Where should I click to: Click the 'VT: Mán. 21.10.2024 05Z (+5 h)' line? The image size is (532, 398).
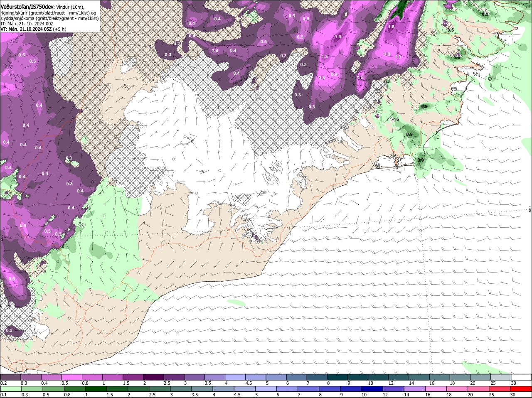(34, 29)
